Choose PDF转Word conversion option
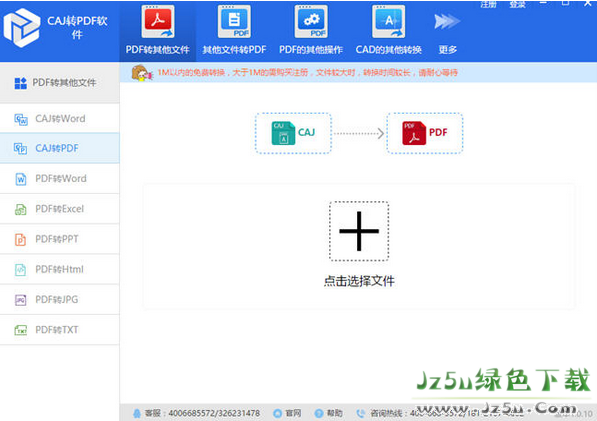597x421 pixels. coord(60,179)
